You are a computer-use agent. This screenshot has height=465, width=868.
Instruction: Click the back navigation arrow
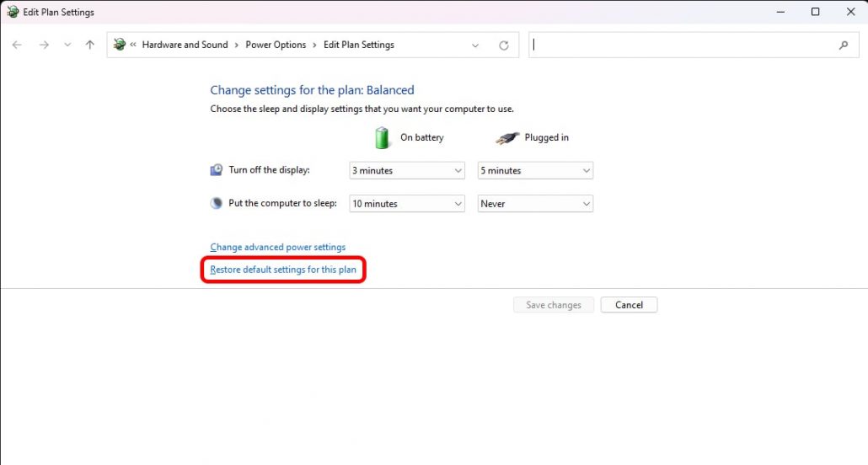point(17,45)
